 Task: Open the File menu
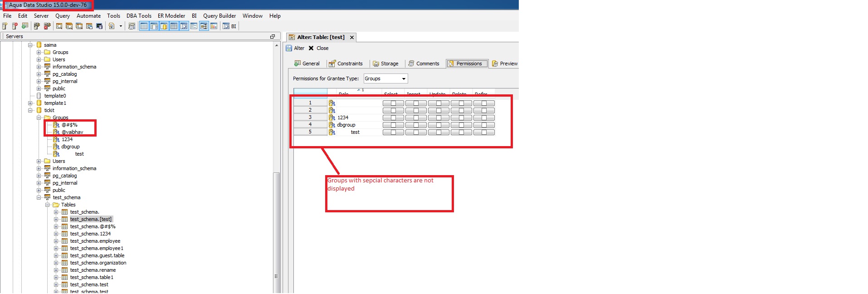click(x=7, y=16)
